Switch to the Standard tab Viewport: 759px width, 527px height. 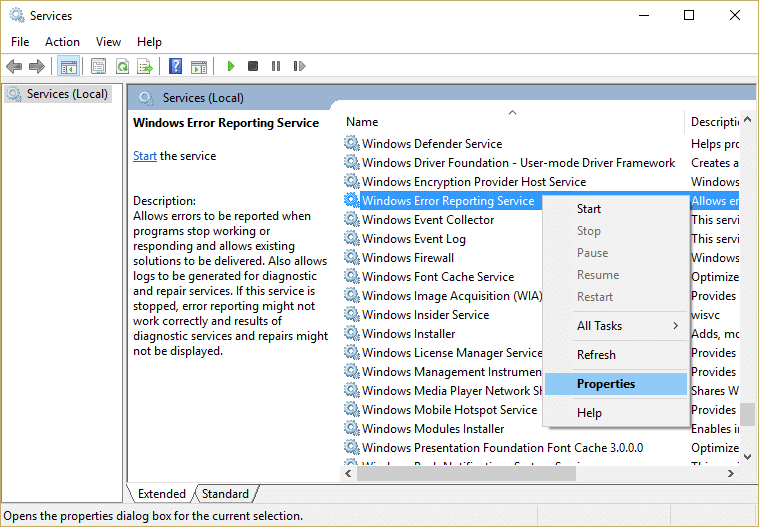point(225,494)
